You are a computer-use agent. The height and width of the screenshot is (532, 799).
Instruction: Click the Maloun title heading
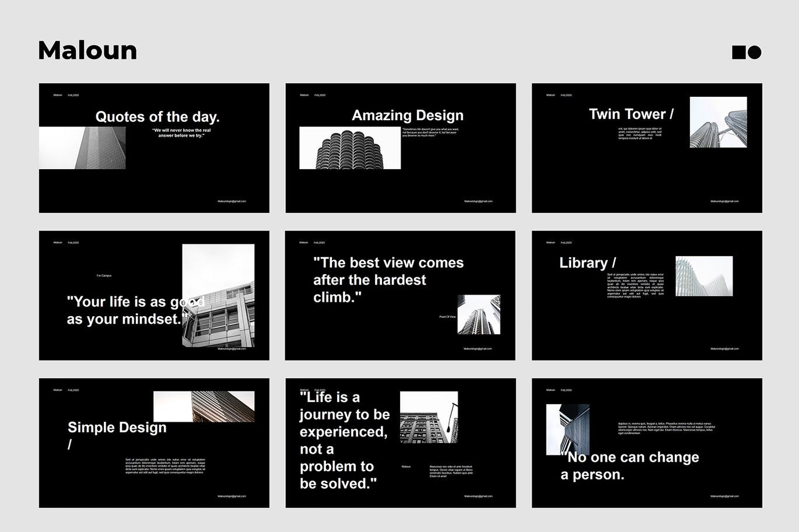pos(87,51)
